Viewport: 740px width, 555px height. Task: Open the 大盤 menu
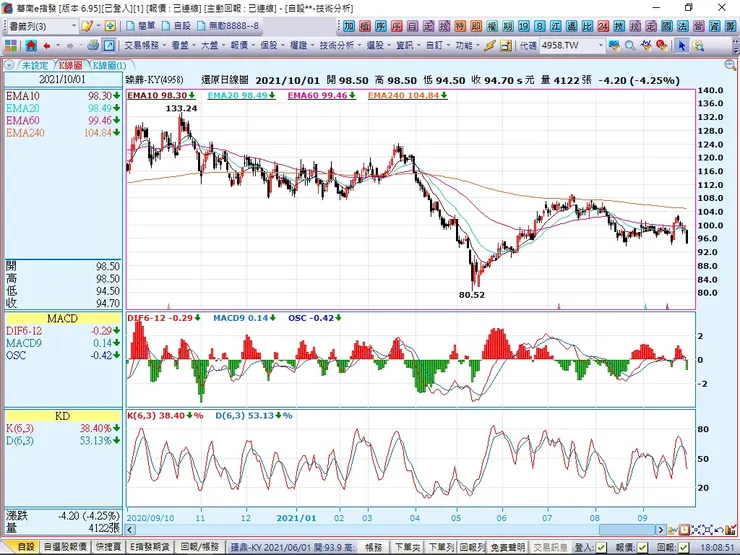pos(213,45)
